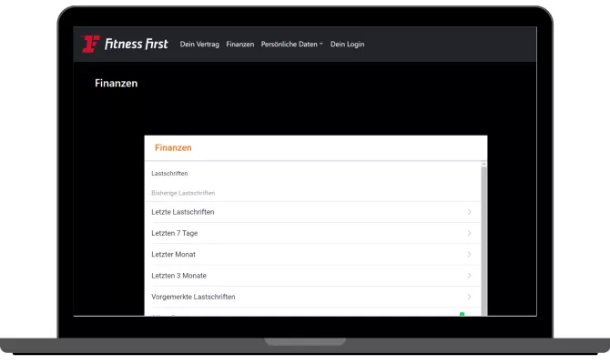Click the green status dot below the list
The width and height of the screenshot is (610, 364).
coord(462,314)
